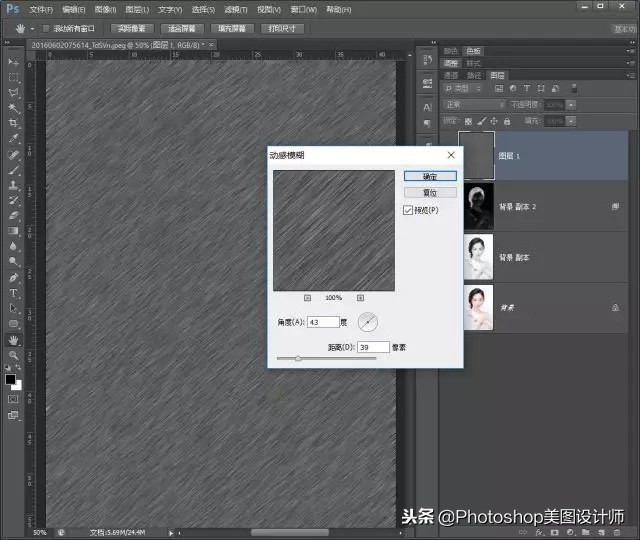Choose the Magic Wand tool
The width and height of the screenshot is (640, 540).
coord(14,108)
